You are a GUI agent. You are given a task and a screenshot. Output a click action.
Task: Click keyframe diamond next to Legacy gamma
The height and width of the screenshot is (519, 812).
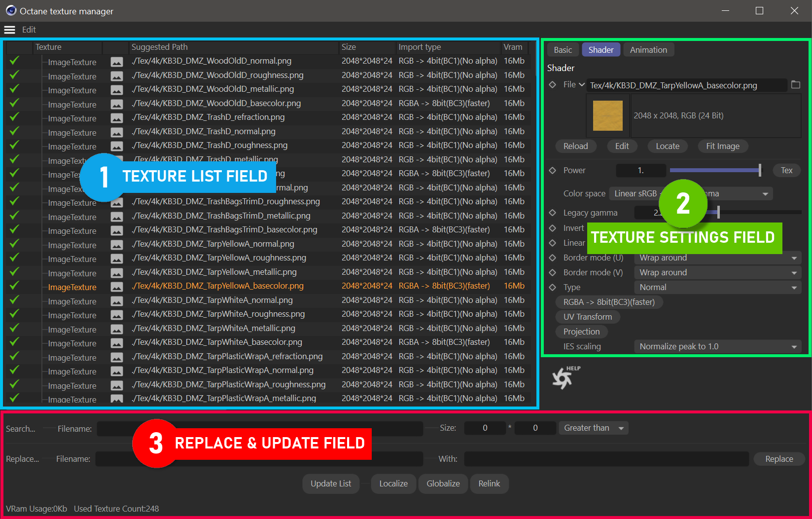(553, 213)
